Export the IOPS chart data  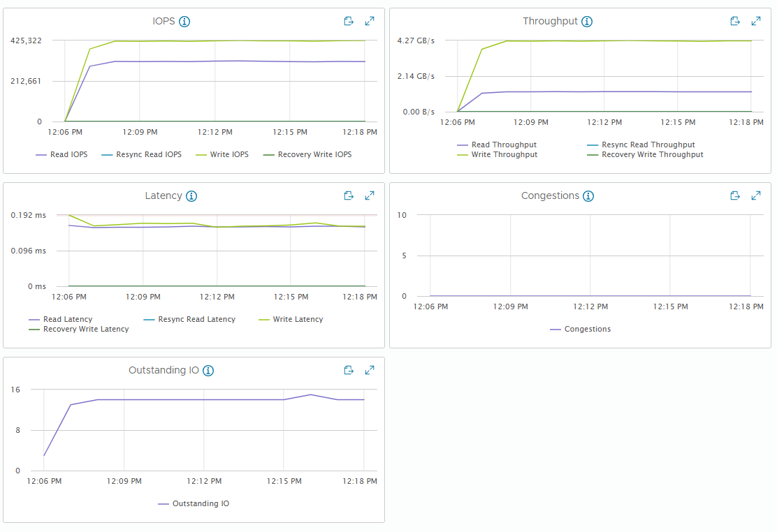click(349, 21)
